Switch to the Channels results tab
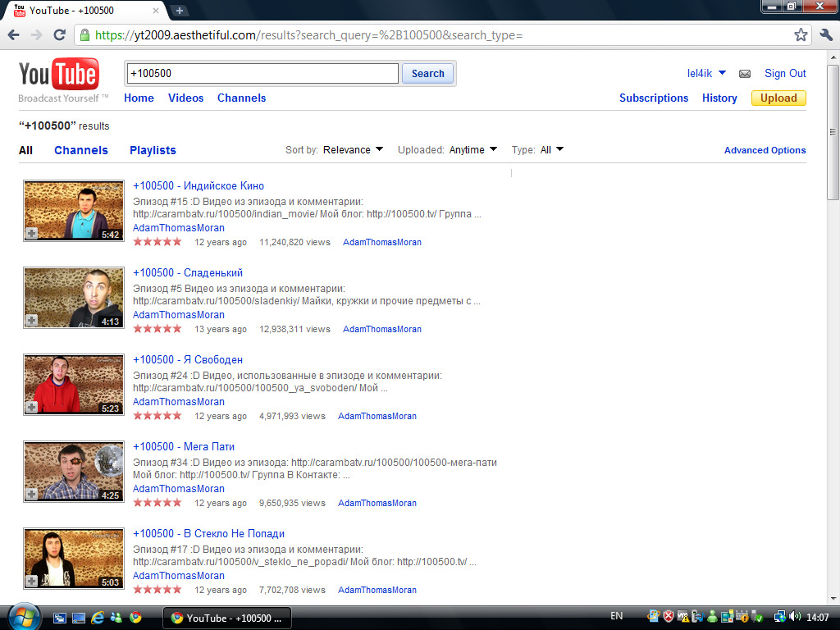840x630 pixels. click(81, 150)
